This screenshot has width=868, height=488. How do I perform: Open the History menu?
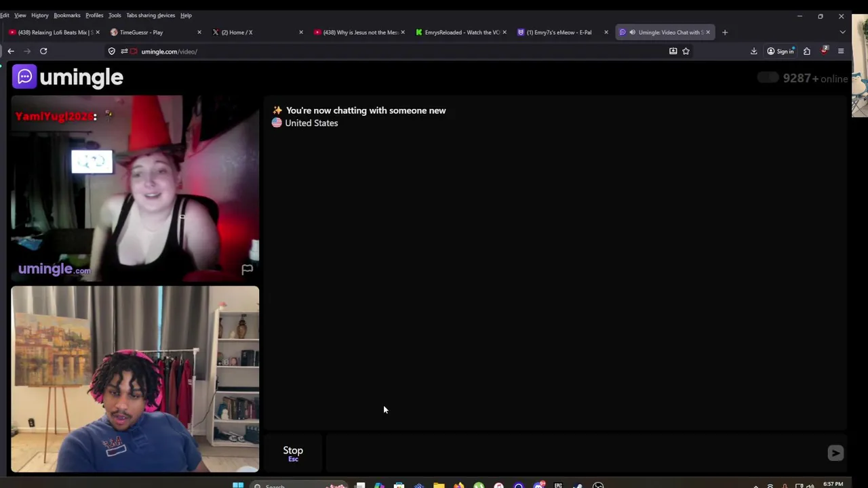pyautogui.click(x=40, y=15)
